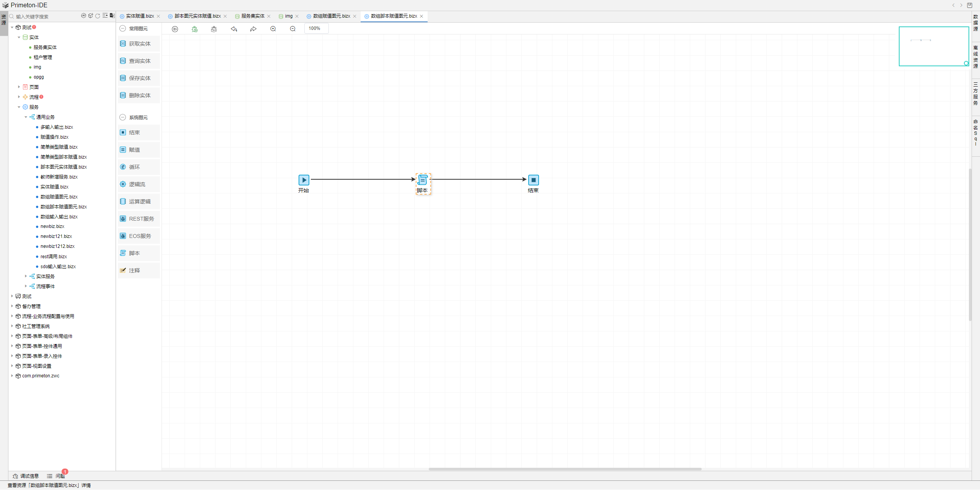Viewport: 980px width, 490px height.
Task: Open the 服务集实体 editor tab
Action: (x=253, y=16)
